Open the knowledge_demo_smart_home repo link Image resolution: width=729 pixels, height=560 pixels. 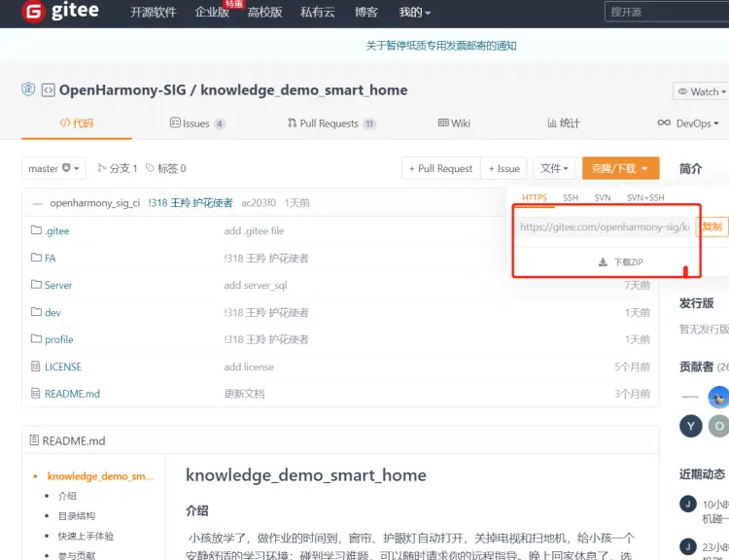[303, 89]
